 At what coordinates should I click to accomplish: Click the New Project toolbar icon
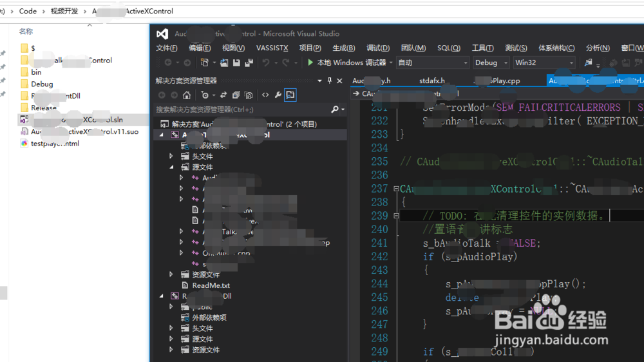pos(205,62)
